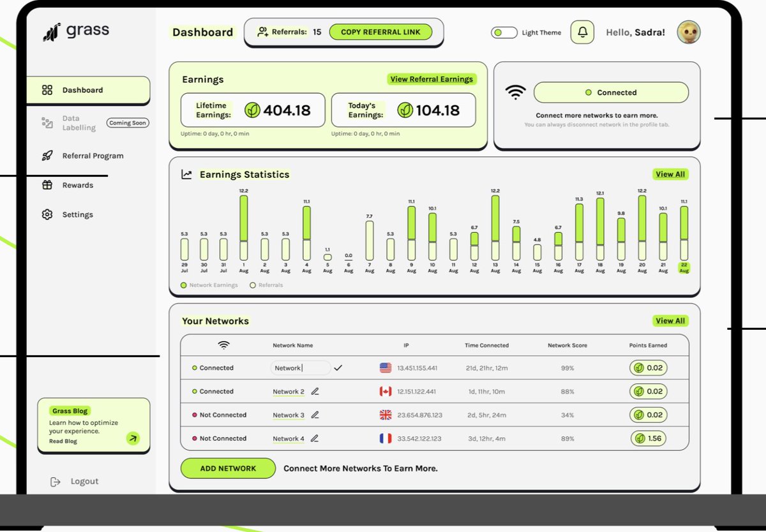Click the Wi-Fi icon beside Connected
766x532 pixels.
point(515,92)
